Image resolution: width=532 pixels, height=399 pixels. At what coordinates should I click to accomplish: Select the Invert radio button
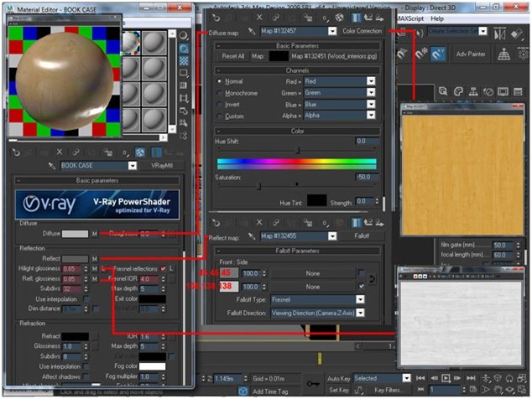point(220,105)
